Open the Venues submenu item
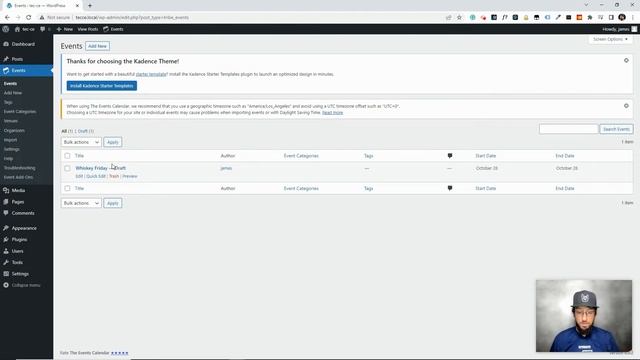Image resolution: width=640 pixels, height=360 pixels. [11, 121]
